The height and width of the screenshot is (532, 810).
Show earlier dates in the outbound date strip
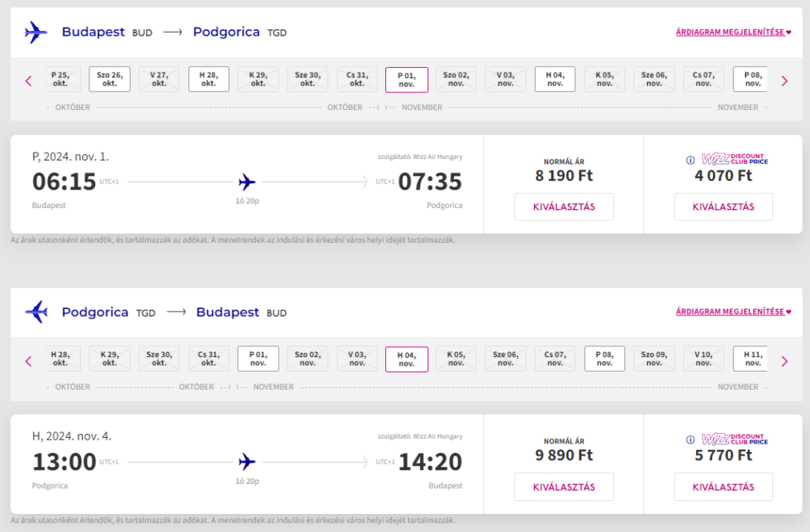tap(28, 81)
